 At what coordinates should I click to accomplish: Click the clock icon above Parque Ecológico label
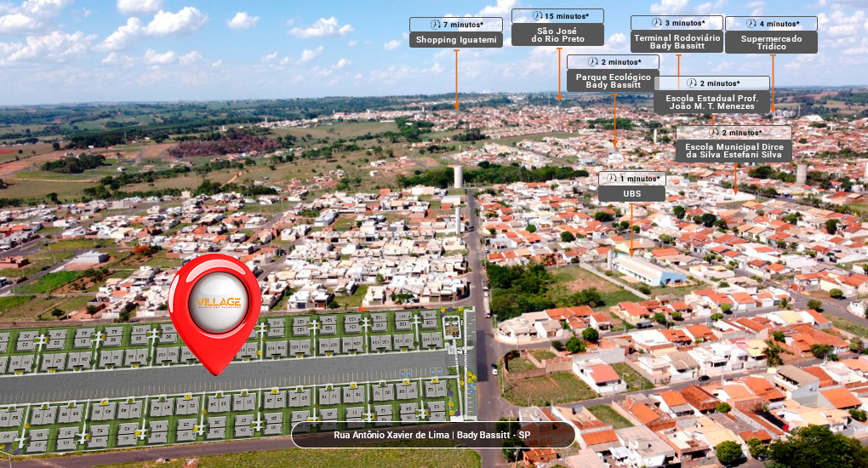(x=593, y=61)
